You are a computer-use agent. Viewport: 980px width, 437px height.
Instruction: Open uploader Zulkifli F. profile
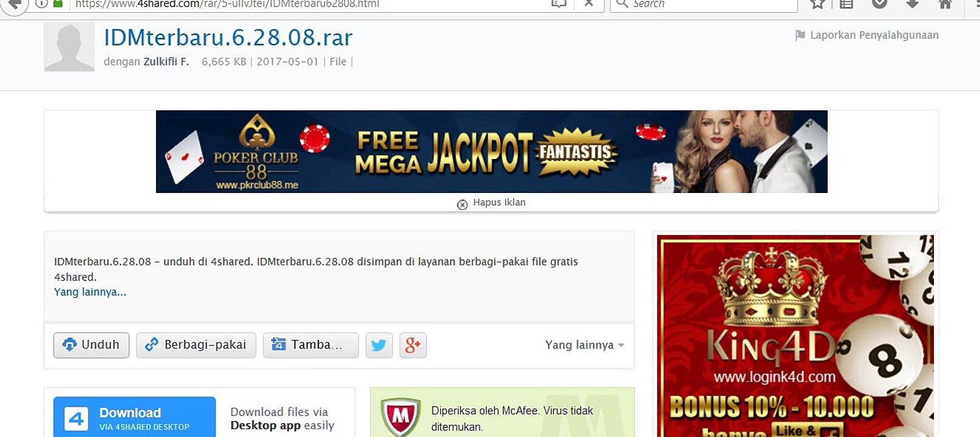pyautogui.click(x=166, y=61)
